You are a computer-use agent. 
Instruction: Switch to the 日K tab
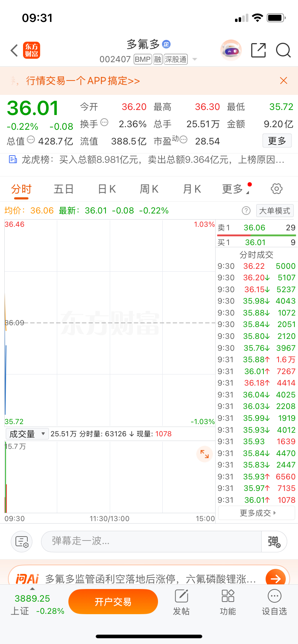point(107,189)
